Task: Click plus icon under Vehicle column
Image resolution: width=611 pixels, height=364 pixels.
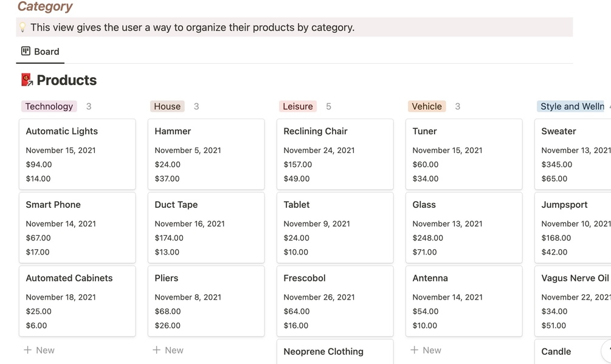Action: (414, 350)
